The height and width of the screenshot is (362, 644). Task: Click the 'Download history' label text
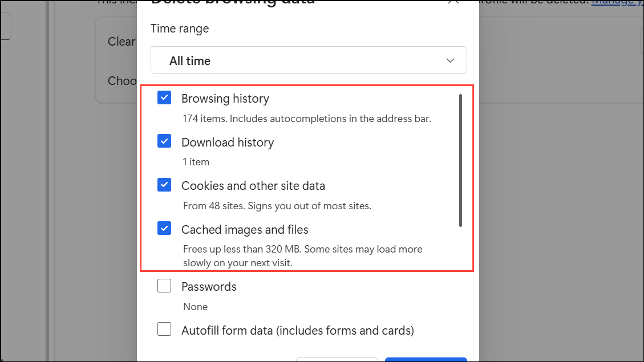227,143
